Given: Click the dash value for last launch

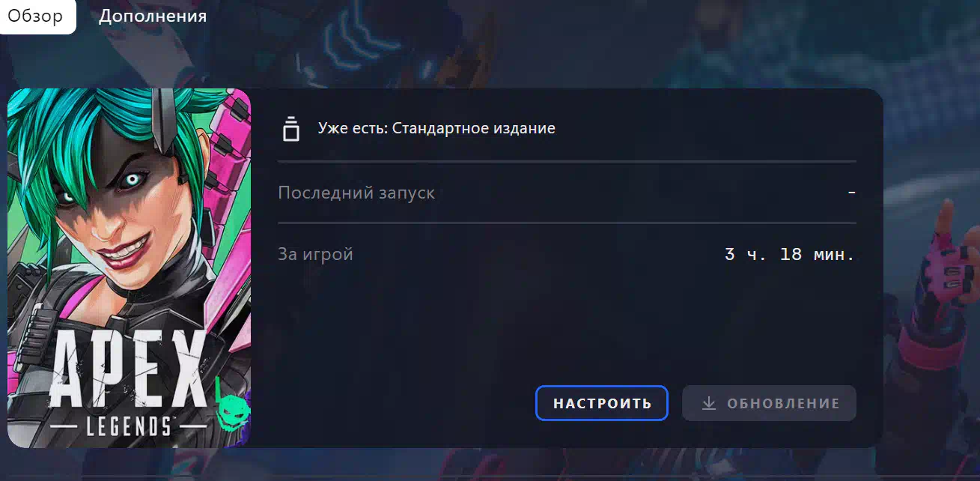Looking at the screenshot, I should [x=851, y=193].
